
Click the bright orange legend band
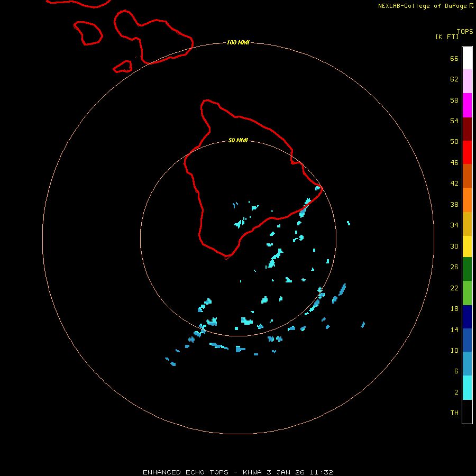tap(467, 200)
